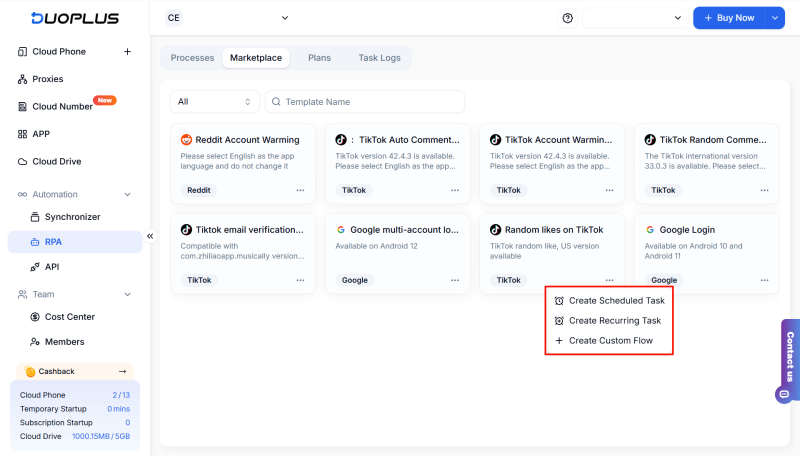Open the APP section in sidebar
Image resolution: width=800 pixels, height=456 pixels.
pos(40,134)
